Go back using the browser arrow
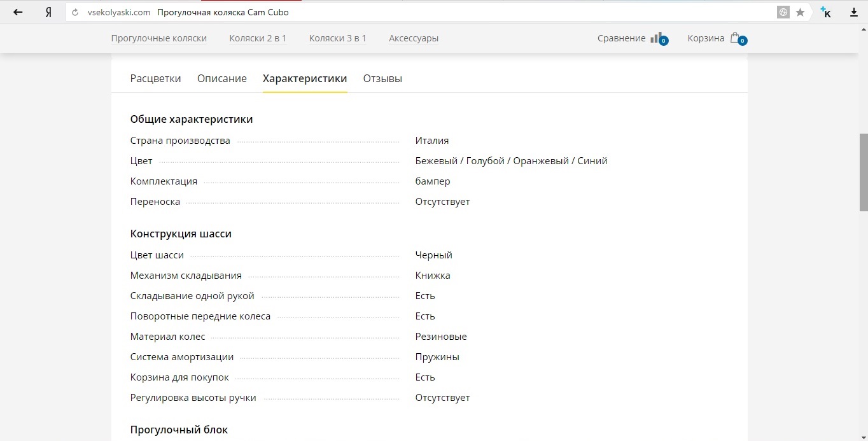The image size is (868, 441). coord(18,12)
